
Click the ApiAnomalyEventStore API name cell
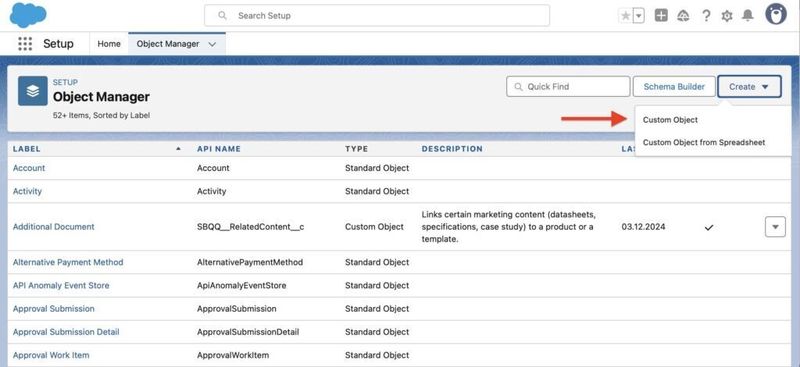coord(241,285)
